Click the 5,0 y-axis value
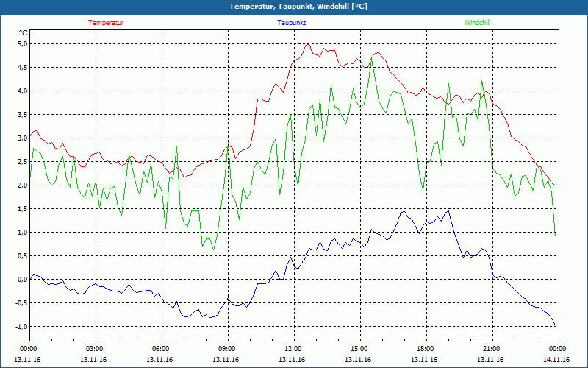Viewport: 588px width, 368px height. 23,44
